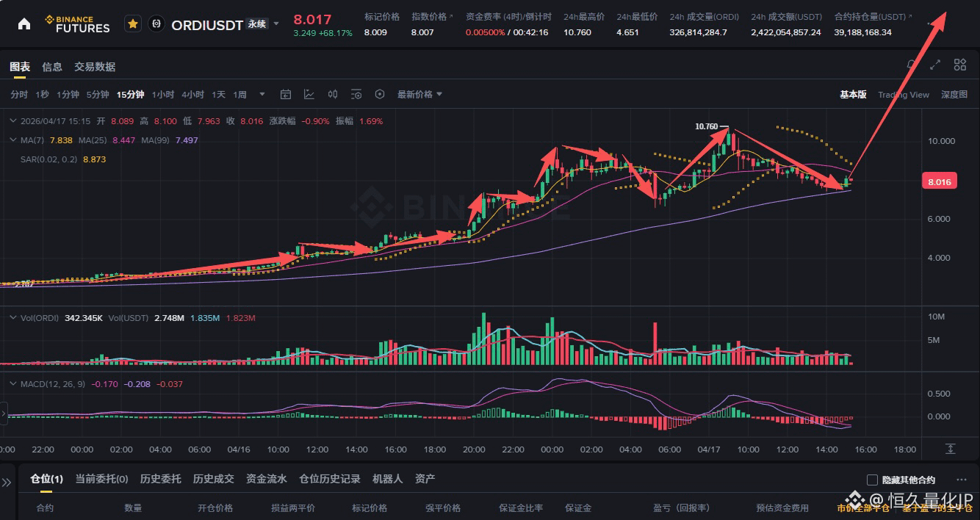
Task: Open the 合约持仓量(USDT) link
Action: pos(873,16)
